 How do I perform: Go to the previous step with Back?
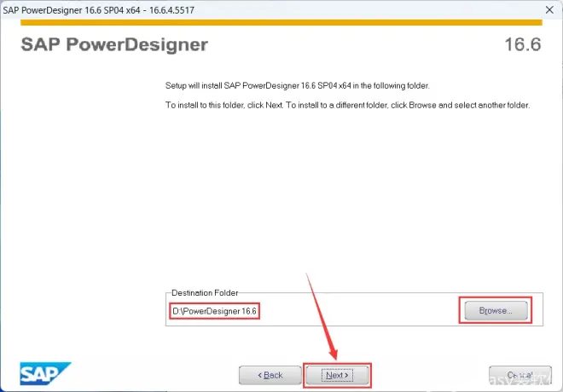(270, 375)
